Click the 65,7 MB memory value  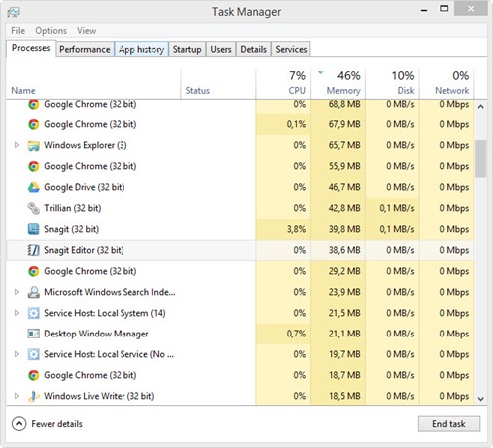345,145
